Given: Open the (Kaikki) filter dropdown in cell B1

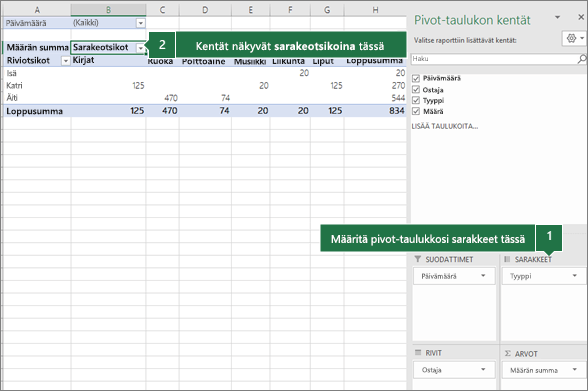Looking at the screenshot, I should click(x=141, y=23).
